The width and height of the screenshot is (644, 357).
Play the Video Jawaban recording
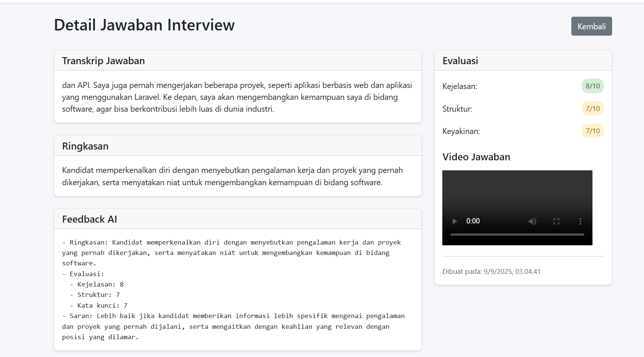455,221
